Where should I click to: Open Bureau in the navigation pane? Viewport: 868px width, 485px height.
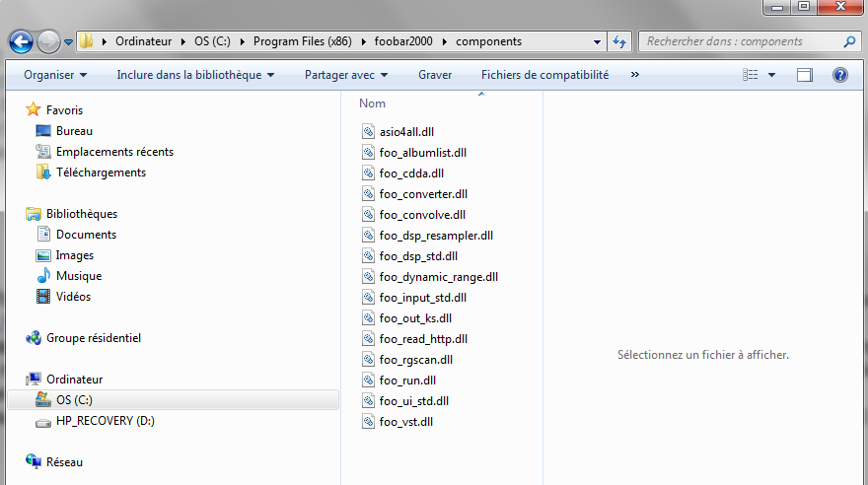click(74, 131)
